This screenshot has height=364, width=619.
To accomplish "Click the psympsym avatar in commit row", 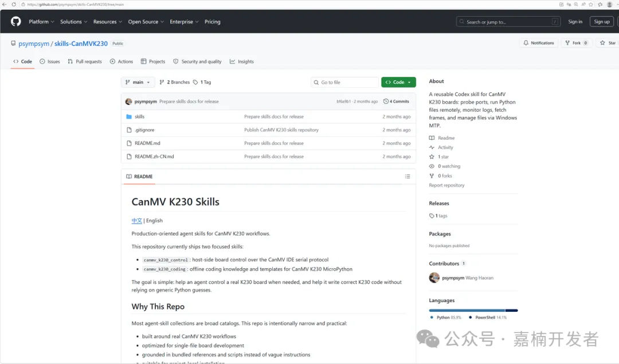I will [x=128, y=101].
